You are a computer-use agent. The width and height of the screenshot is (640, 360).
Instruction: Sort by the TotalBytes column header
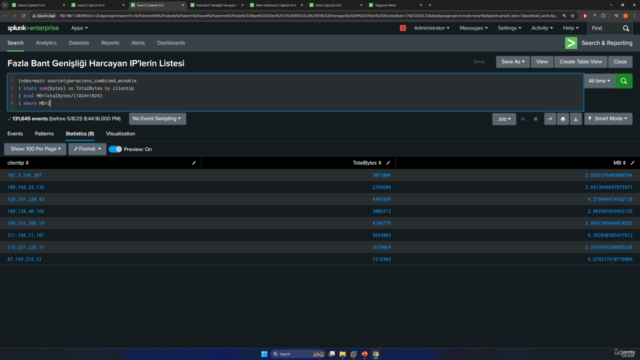[x=367, y=163]
